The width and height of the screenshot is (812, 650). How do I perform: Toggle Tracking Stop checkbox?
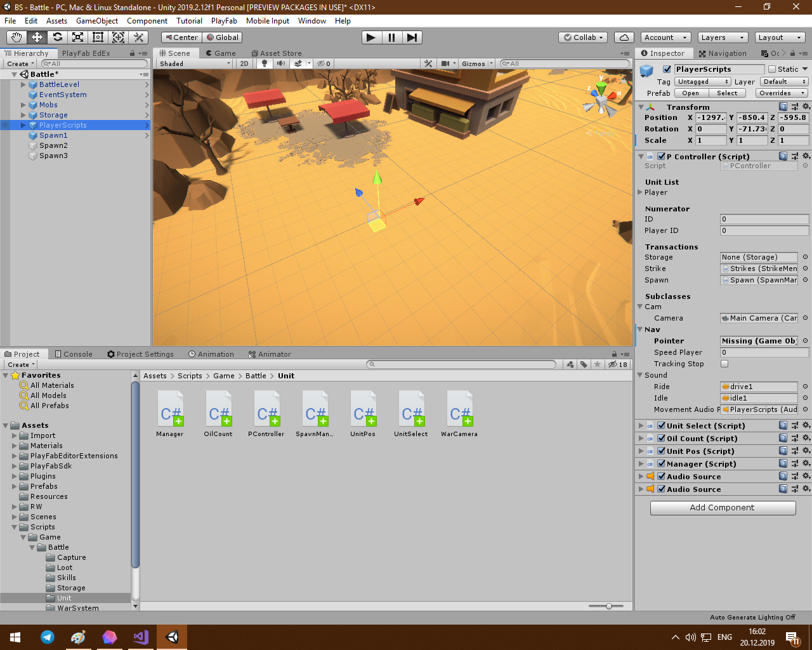pos(724,364)
